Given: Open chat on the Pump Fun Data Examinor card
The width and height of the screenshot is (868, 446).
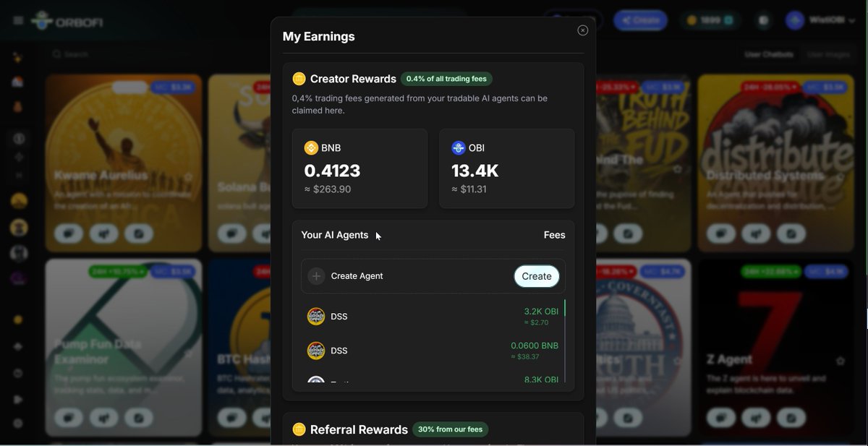Looking at the screenshot, I should coord(69,417).
